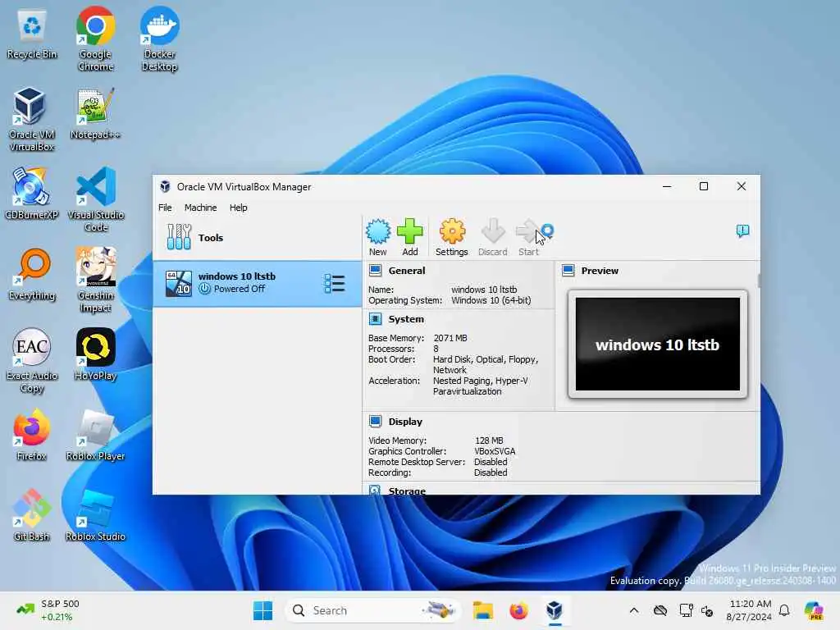Select the Docker Desktop icon

pyautogui.click(x=160, y=40)
